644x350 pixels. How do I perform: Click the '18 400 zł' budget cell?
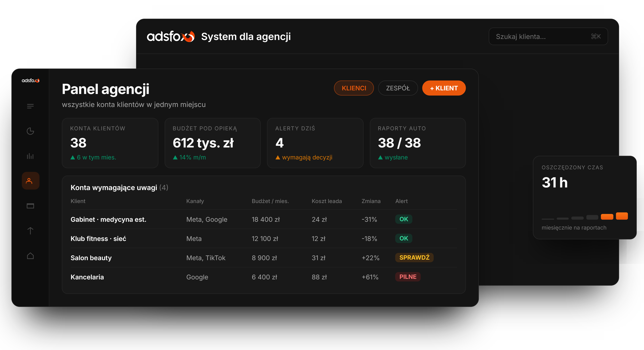(x=266, y=220)
